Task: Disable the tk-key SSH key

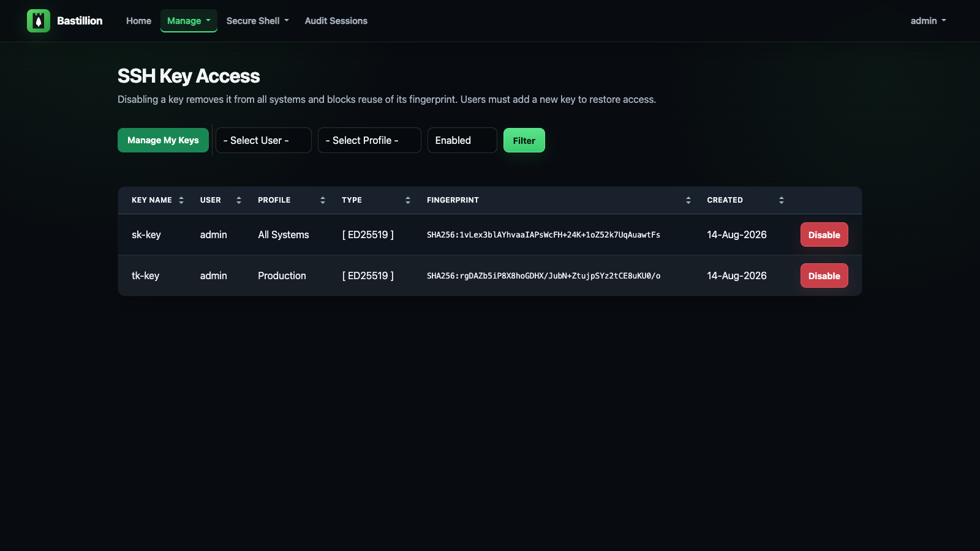Action: tap(824, 275)
